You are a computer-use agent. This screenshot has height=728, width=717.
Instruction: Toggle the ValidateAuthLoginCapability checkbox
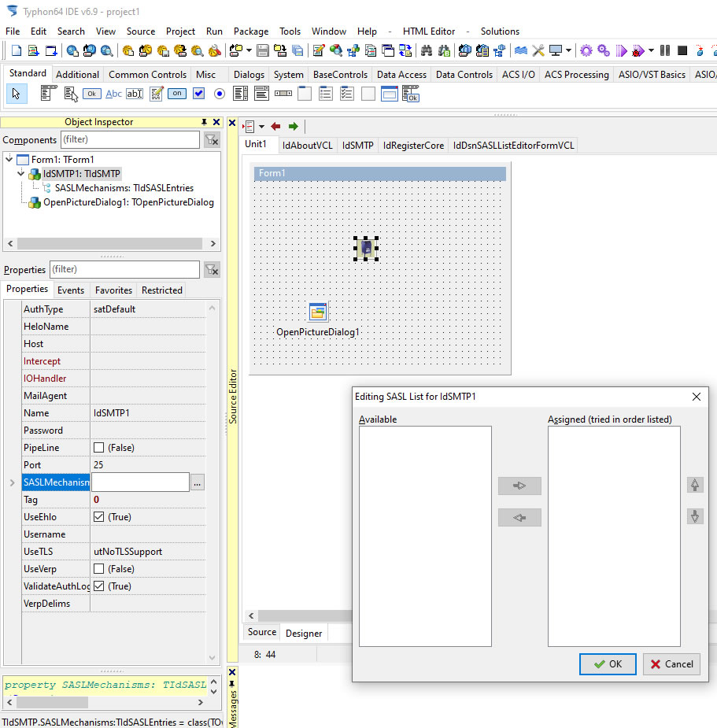99,586
